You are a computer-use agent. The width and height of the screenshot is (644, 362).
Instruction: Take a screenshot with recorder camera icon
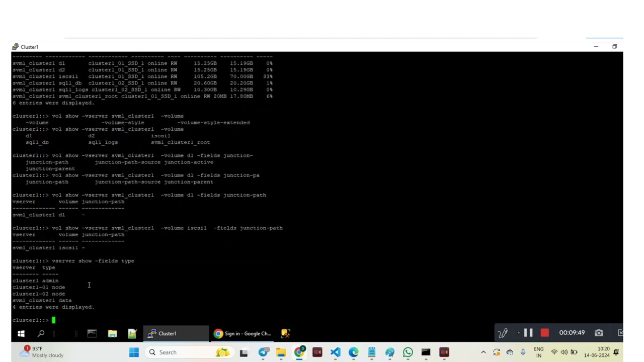(x=599, y=332)
